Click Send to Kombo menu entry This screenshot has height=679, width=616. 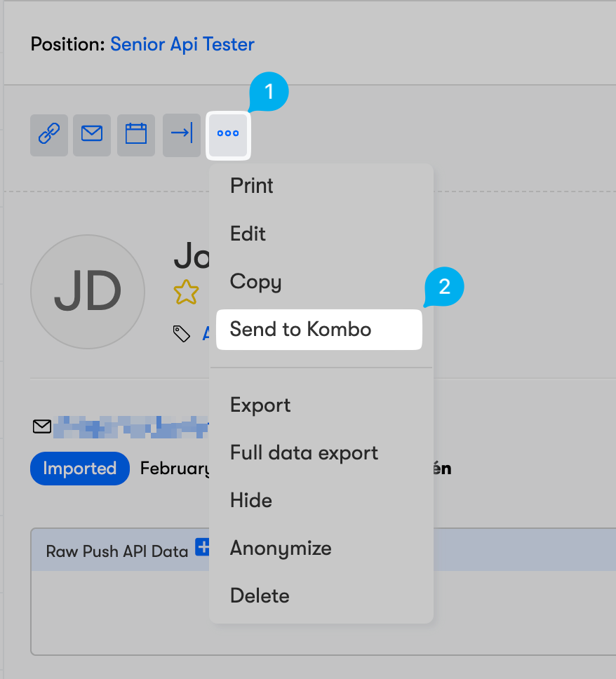pos(301,330)
